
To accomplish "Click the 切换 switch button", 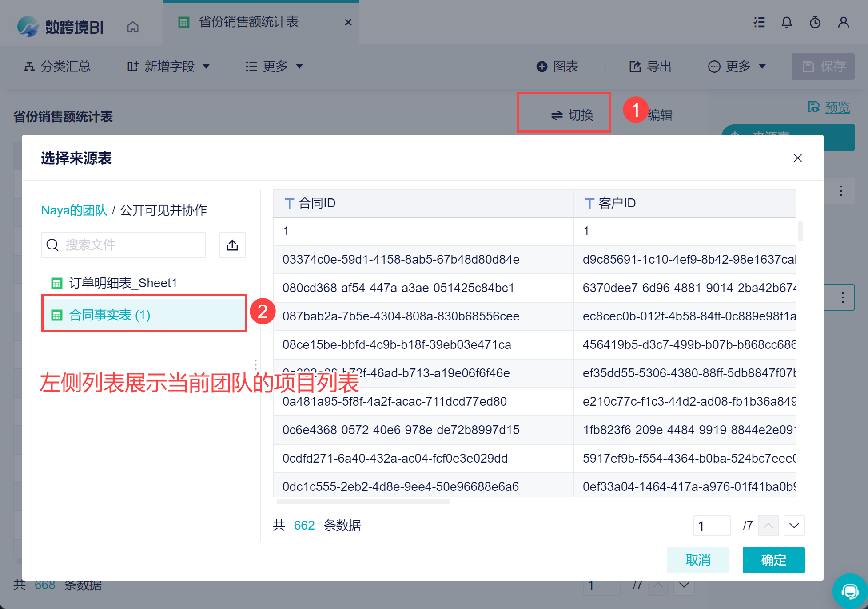I will 572,115.
